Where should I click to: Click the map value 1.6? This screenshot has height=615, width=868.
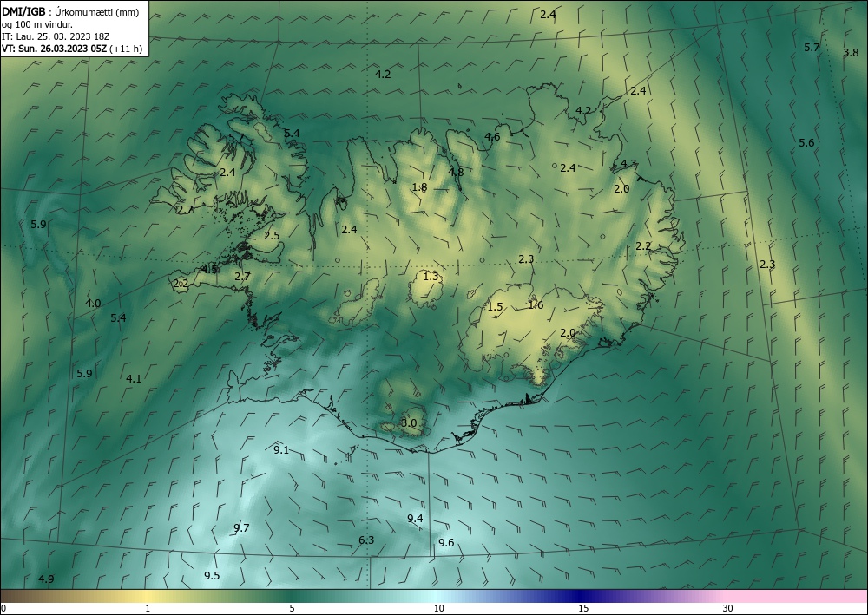click(x=536, y=305)
